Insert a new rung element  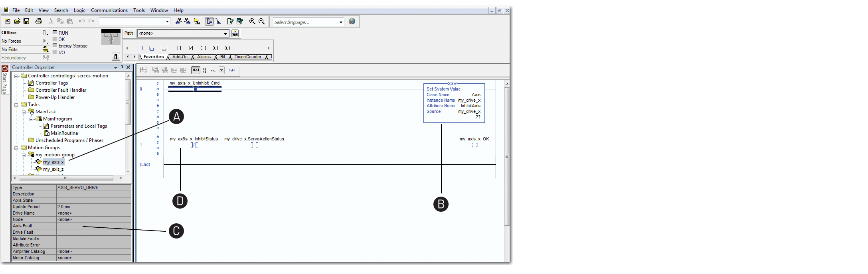point(140,48)
